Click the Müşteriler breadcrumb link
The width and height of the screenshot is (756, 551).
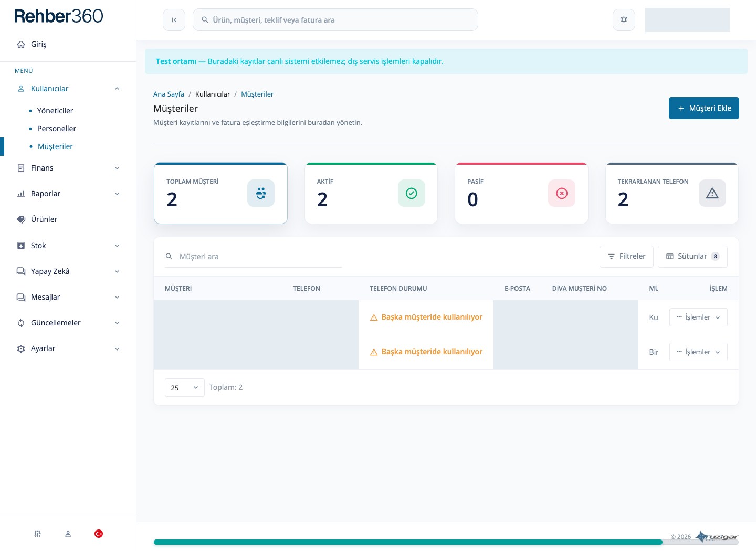click(x=257, y=94)
